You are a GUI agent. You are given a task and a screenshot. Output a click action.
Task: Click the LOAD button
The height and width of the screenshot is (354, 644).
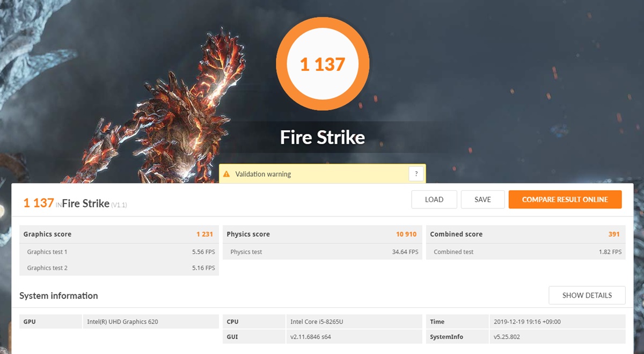pos(434,199)
